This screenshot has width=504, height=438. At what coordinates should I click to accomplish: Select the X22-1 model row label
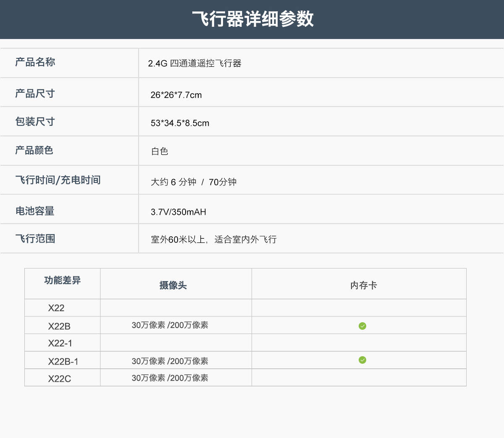60,343
